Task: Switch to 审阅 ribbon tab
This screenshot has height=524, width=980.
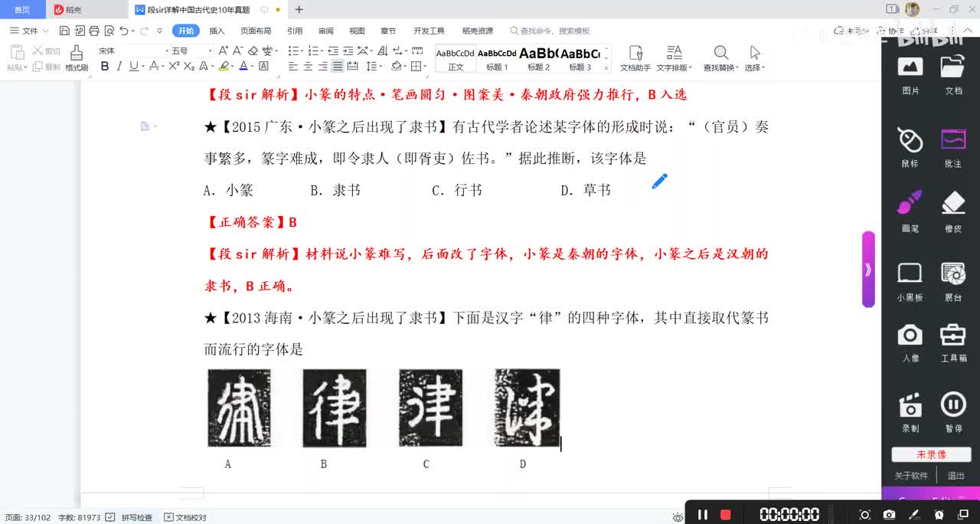Action: 326,31
